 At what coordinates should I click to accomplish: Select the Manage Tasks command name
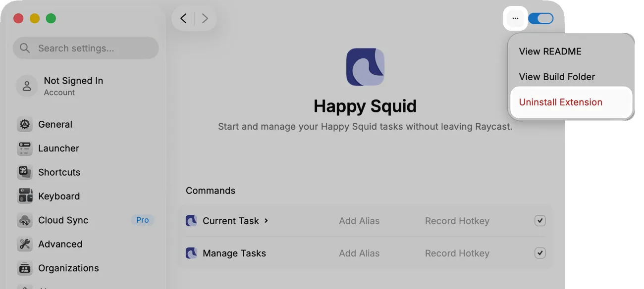coord(234,253)
